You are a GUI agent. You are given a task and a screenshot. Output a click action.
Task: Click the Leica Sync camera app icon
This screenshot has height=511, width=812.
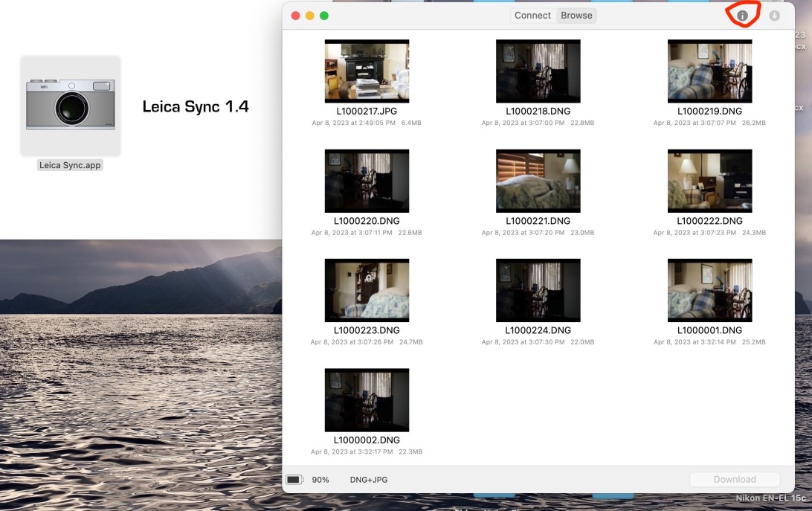[x=71, y=106]
